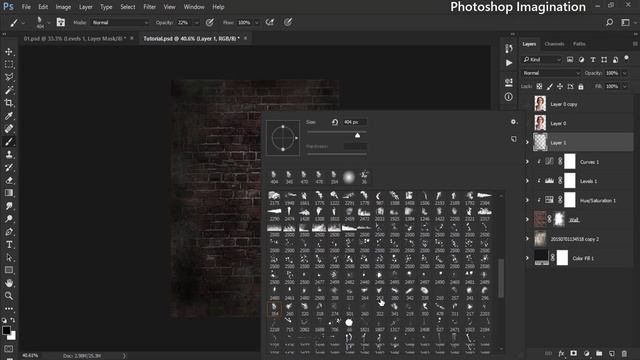The image size is (640, 360).
Task: Create new brush preset from picker
Action: click(x=513, y=139)
